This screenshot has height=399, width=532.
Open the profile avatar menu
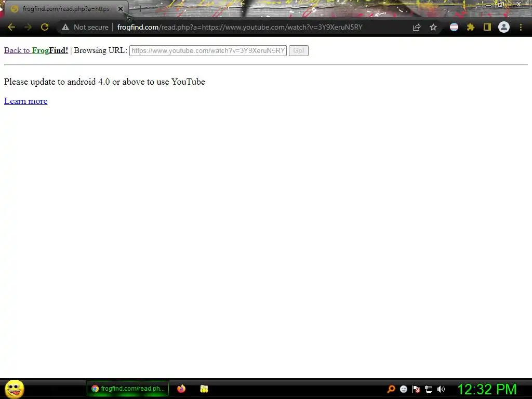tap(504, 27)
